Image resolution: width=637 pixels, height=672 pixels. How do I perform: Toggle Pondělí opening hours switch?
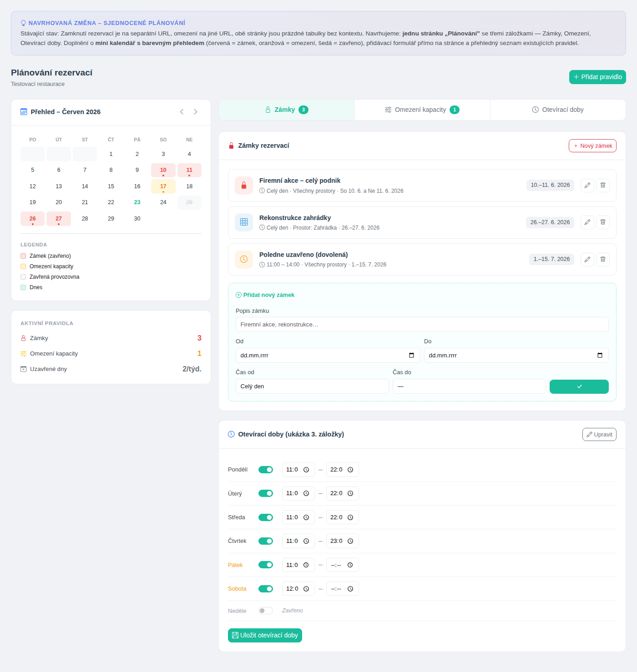266,470
